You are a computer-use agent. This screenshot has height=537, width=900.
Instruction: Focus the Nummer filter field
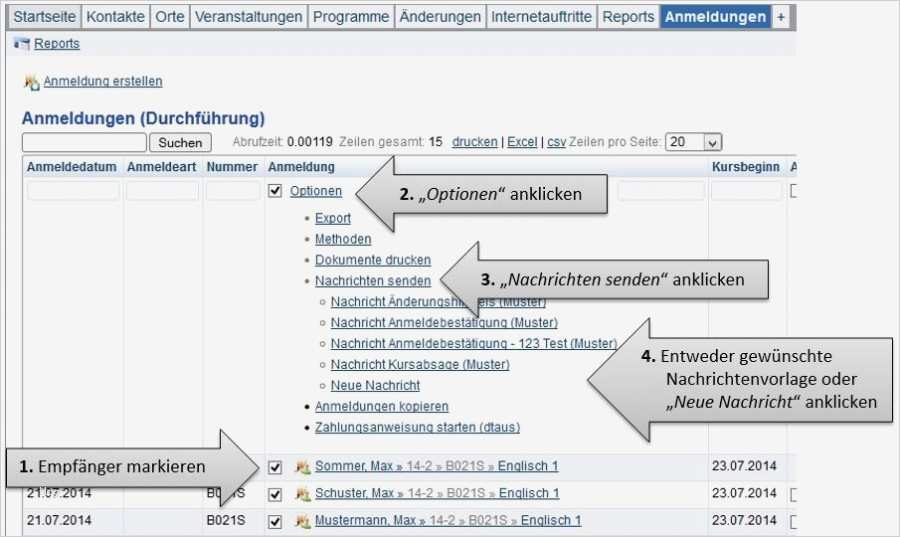(233, 191)
